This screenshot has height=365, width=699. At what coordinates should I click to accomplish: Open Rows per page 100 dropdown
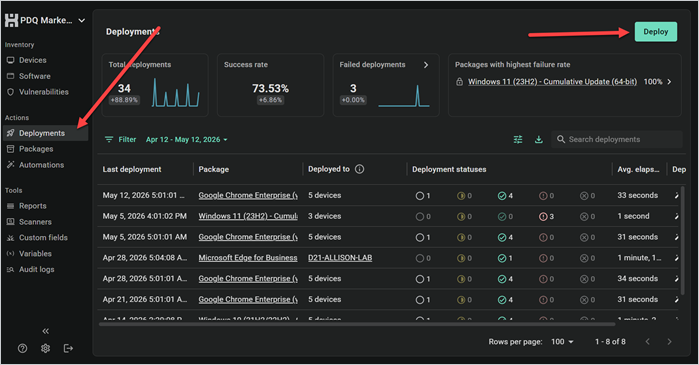tap(562, 342)
